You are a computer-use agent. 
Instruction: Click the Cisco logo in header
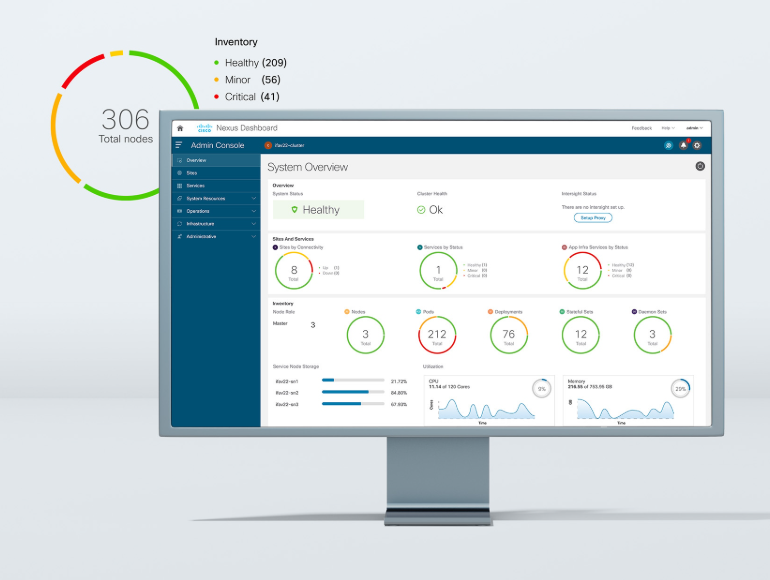[204, 128]
